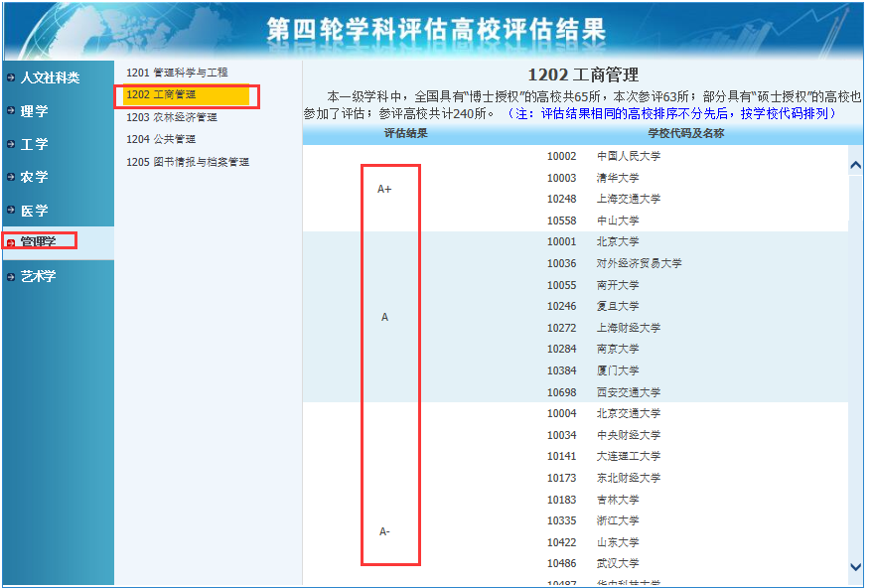The width and height of the screenshot is (873, 588).
Task: Select the 医学 category
Action: [x=34, y=211]
